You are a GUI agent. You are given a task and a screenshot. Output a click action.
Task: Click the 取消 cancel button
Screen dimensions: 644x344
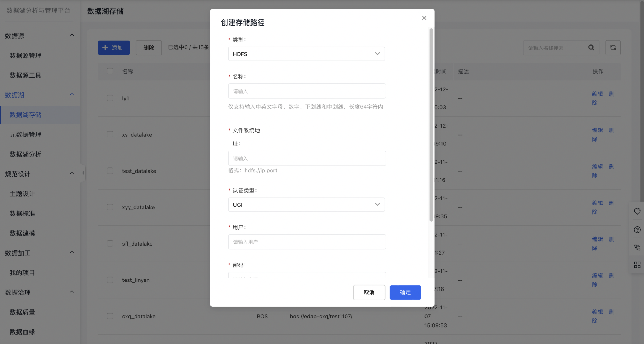coord(369,292)
